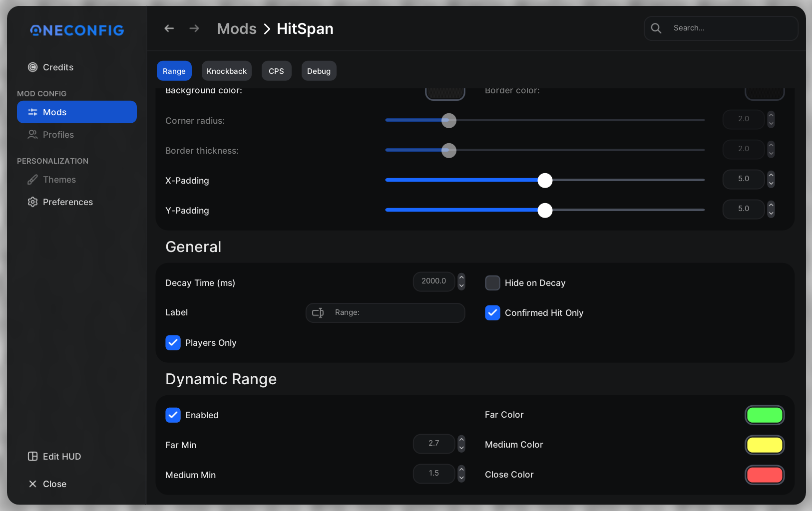Click the Dynamic Range section heading
The width and height of the screenshot is (812, 511).
(221, 379)
